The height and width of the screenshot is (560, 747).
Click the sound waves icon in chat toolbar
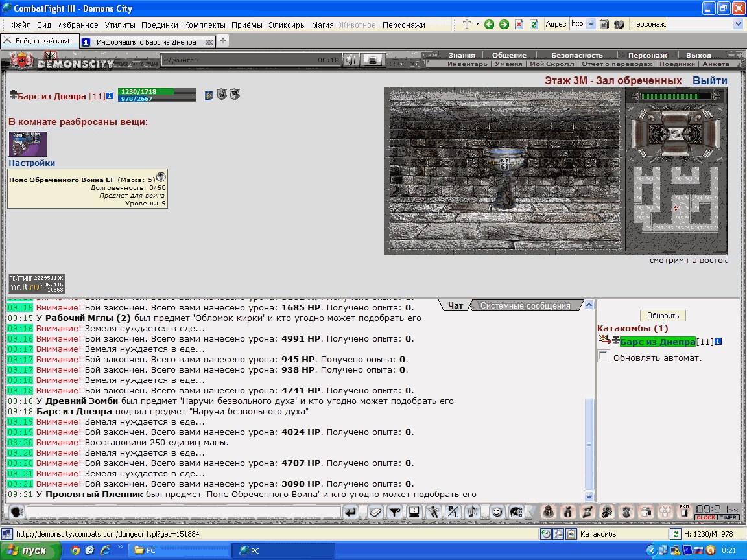tap(473, 512)
